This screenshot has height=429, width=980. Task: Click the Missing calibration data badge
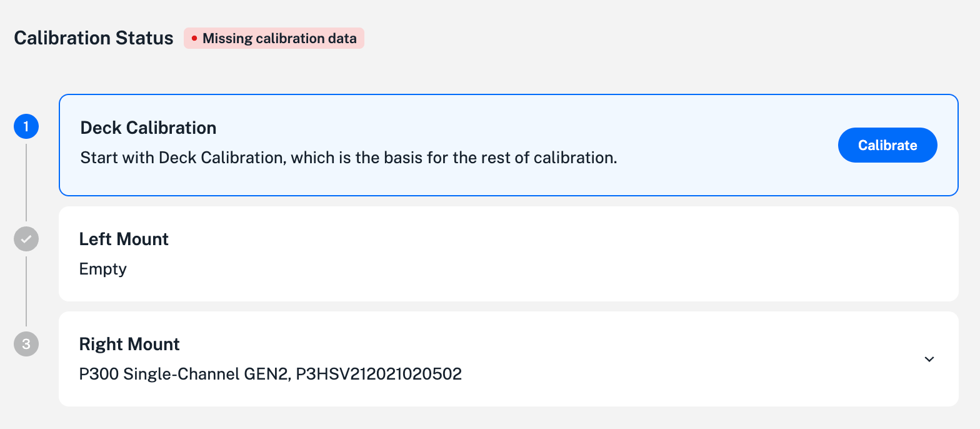(274, 38)
